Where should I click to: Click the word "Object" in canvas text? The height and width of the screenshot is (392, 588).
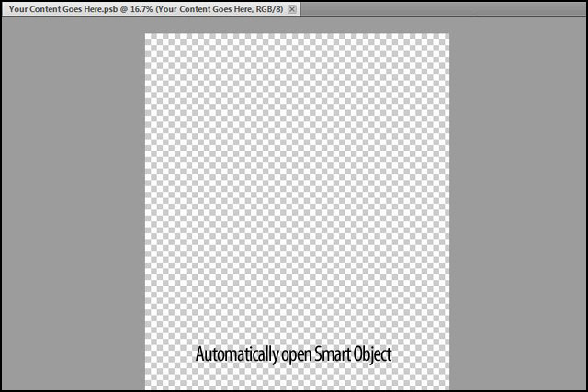tap(374, 354)
